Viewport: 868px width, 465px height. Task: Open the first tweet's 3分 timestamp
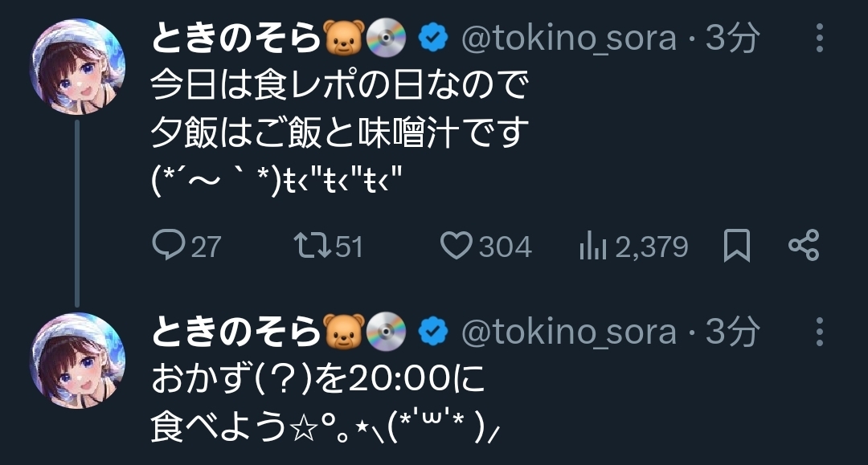732,39
